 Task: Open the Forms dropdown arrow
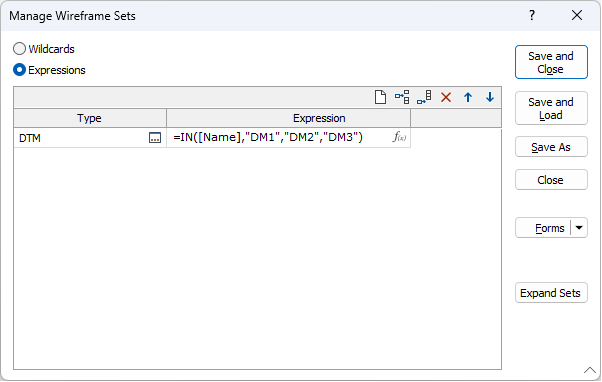coord(579,228)
